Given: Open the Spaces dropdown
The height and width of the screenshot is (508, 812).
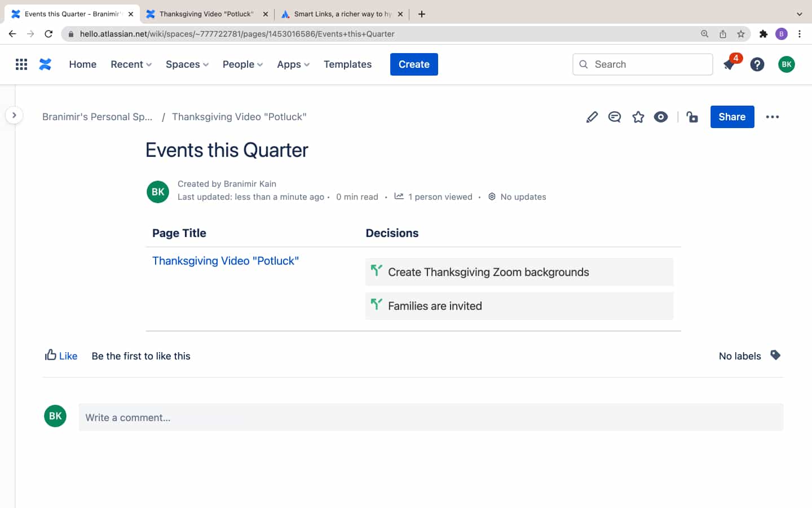Looking at the screenshot, I should pos(187,64).
